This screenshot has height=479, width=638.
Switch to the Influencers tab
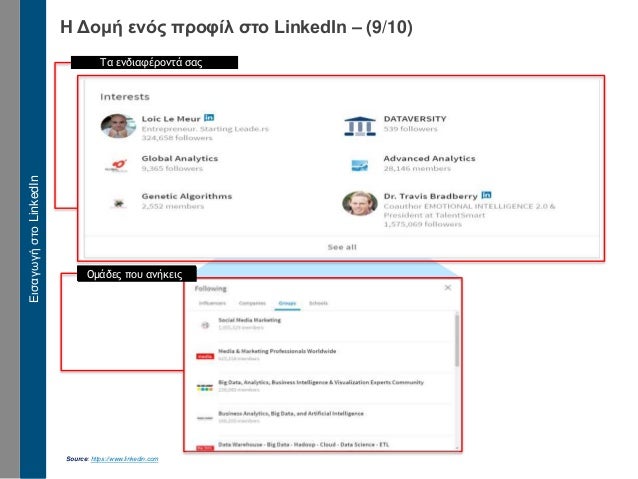coord(212,303)
